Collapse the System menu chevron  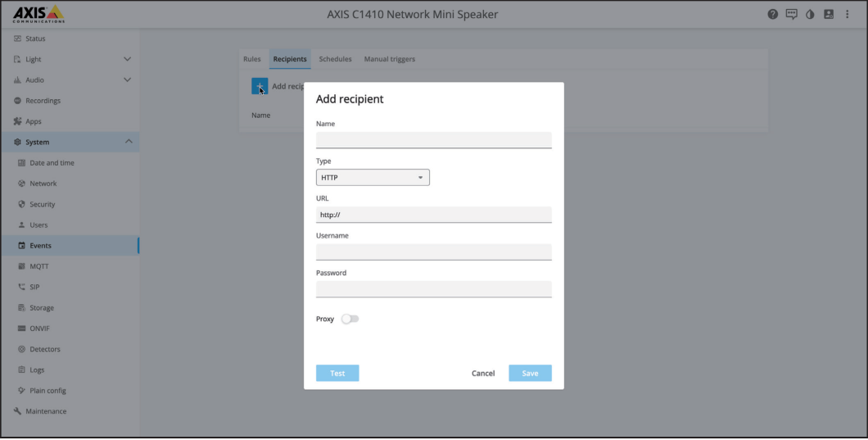tap(129, 142)
